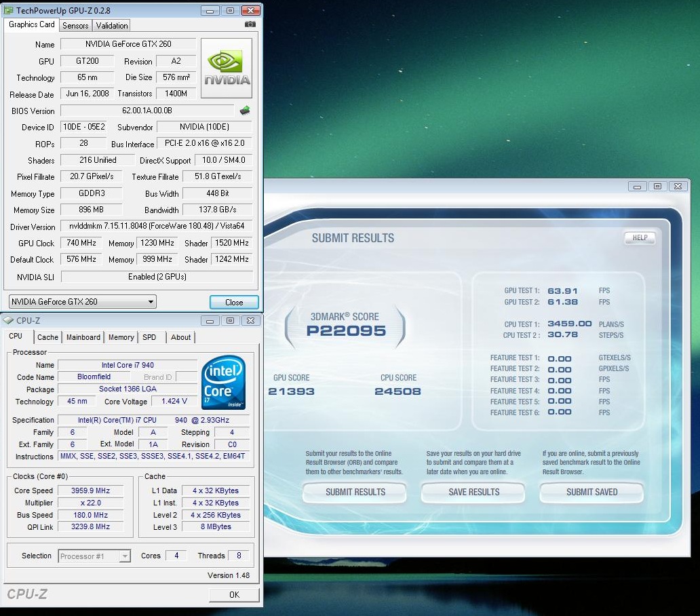The height and width of the screenshot is (616, 700).
Task: Close GPU-Z with the red X
Action: click(251, 10)
